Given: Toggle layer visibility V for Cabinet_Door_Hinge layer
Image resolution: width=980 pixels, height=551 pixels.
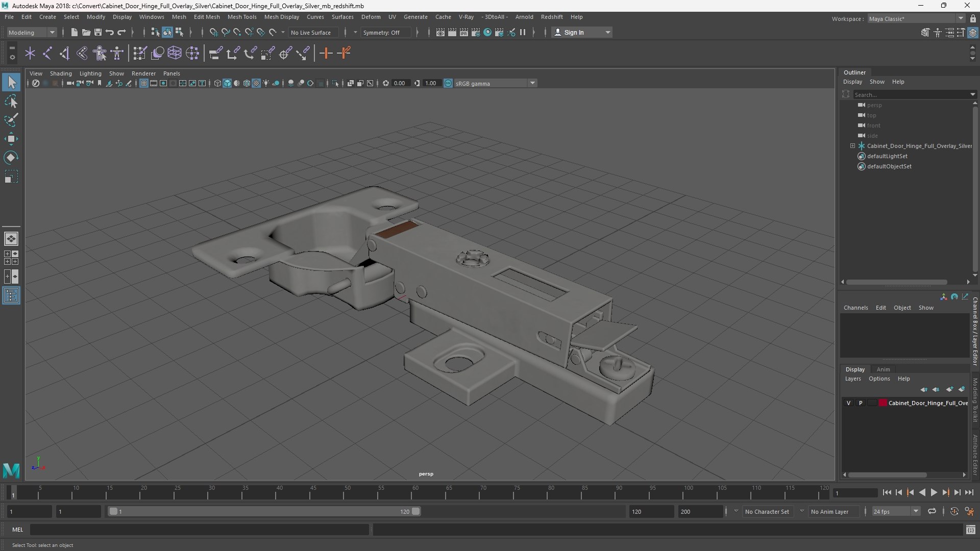Looking at the screenshot, I should (x=849, y=403).
